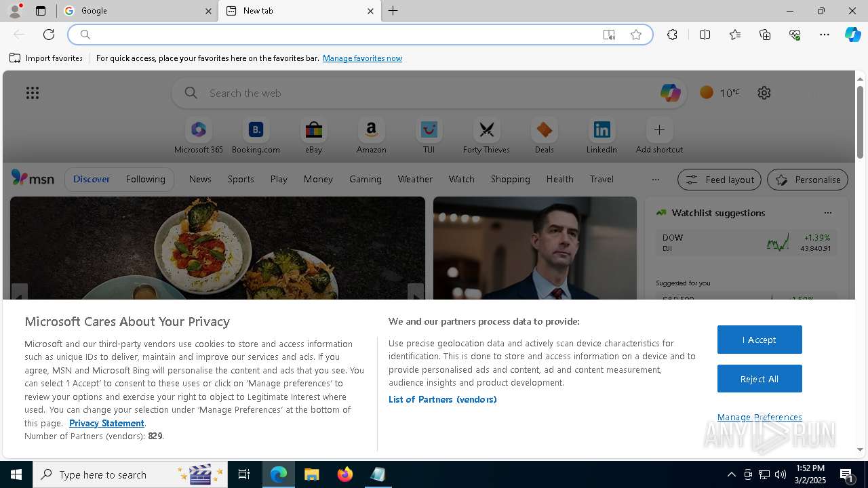Open List of Partners (vendors) link
The width and height of the screenshot is (868, 488).
[442, 399]
